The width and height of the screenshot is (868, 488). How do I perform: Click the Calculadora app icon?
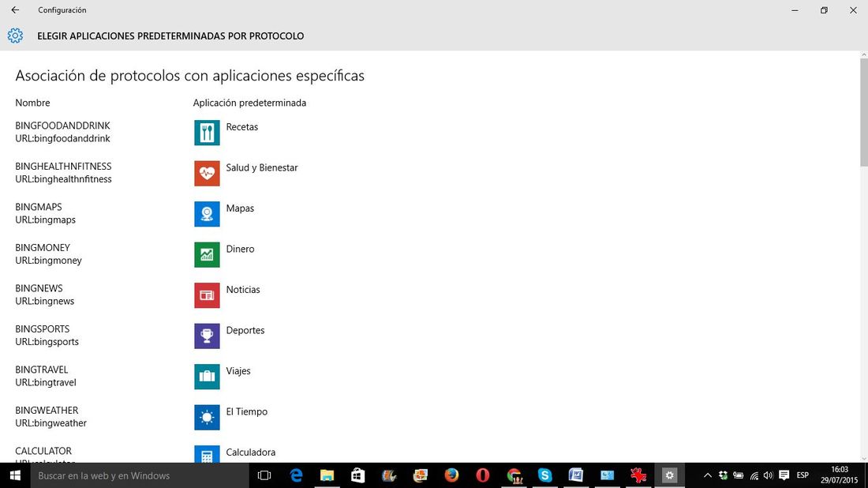pos(207,454)
